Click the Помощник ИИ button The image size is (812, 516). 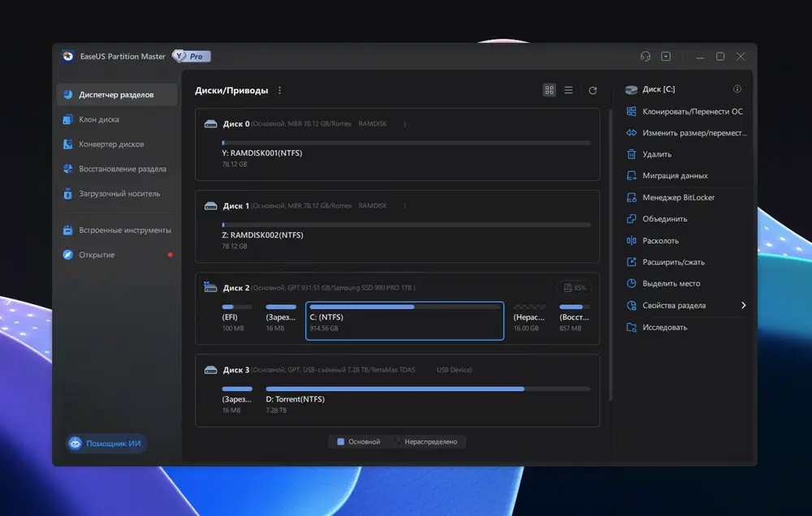tap(106, 443)
